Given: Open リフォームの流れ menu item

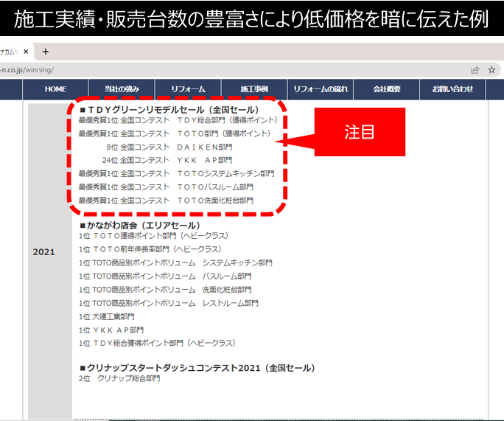Looking at the screenshot, I should 321,89.
